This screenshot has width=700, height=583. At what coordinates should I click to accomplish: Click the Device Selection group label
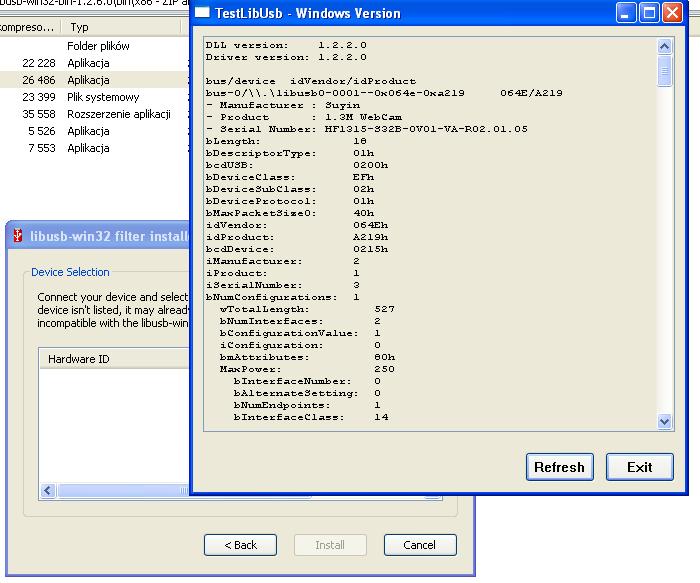70,272
